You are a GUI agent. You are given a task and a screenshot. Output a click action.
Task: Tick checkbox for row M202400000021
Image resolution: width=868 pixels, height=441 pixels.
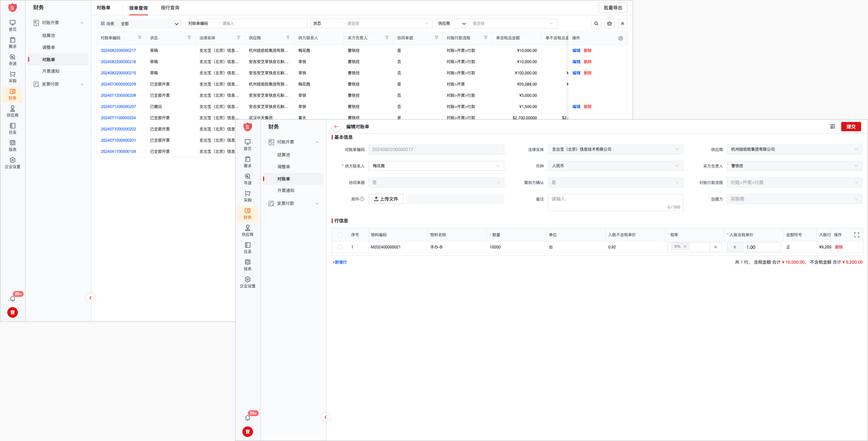340,247
